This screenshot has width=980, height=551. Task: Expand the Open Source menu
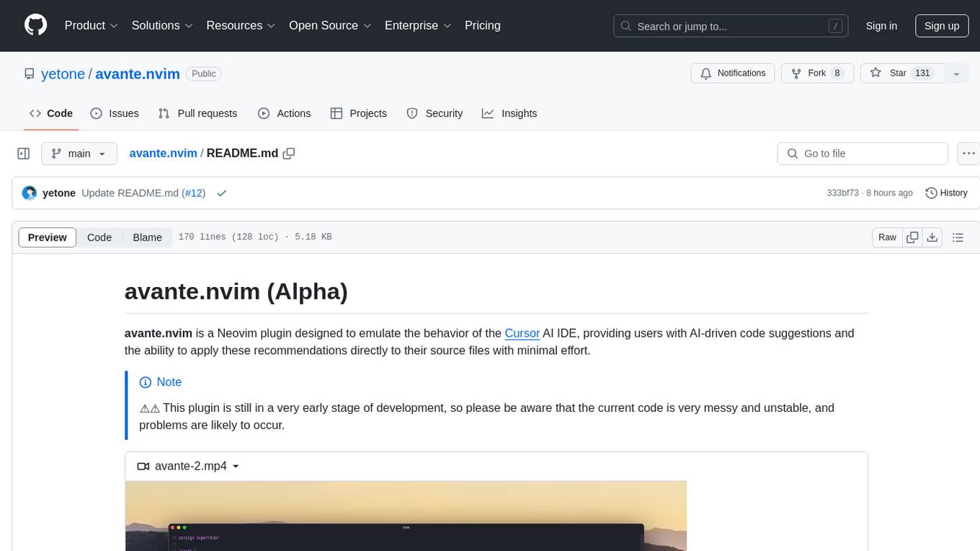click(x=330, y=25)
